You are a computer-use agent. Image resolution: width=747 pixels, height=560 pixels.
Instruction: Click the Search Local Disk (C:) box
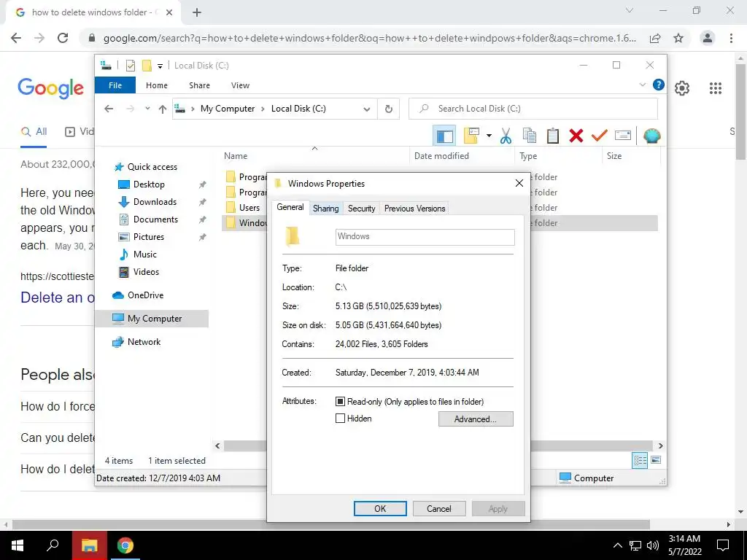click(x=533, y=109)
